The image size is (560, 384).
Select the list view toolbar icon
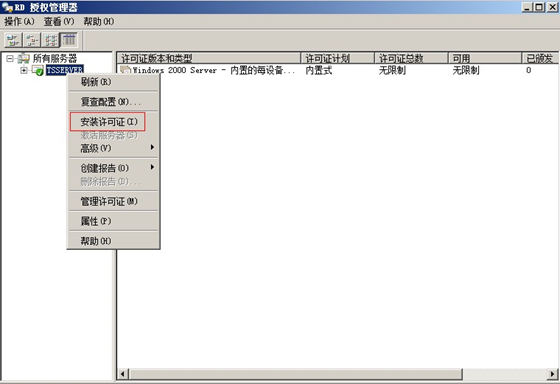pos(50,40)
